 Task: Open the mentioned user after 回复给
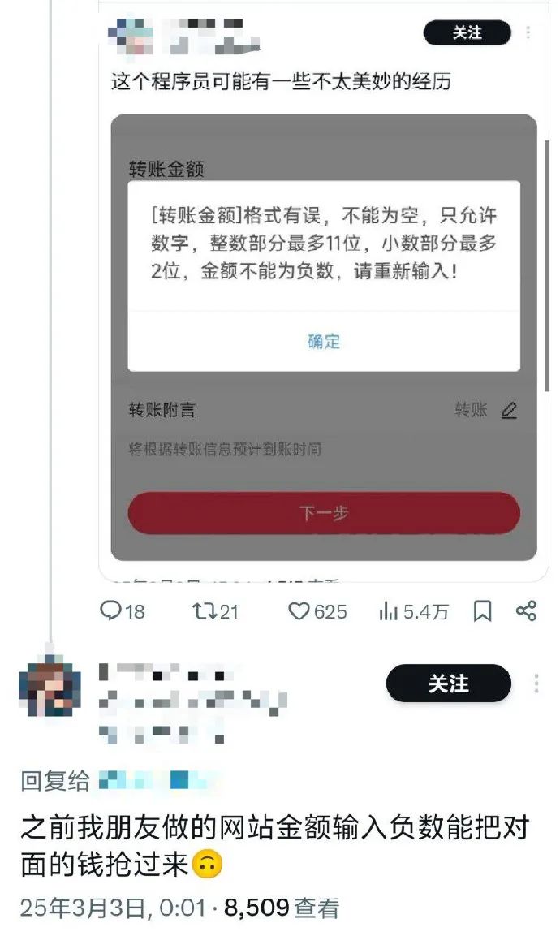[154, 780]
